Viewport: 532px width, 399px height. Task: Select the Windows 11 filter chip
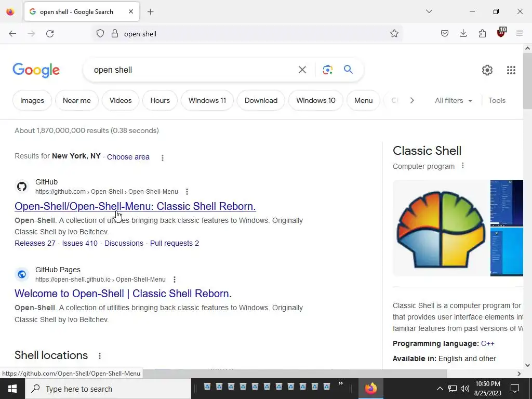click(207, 100)
